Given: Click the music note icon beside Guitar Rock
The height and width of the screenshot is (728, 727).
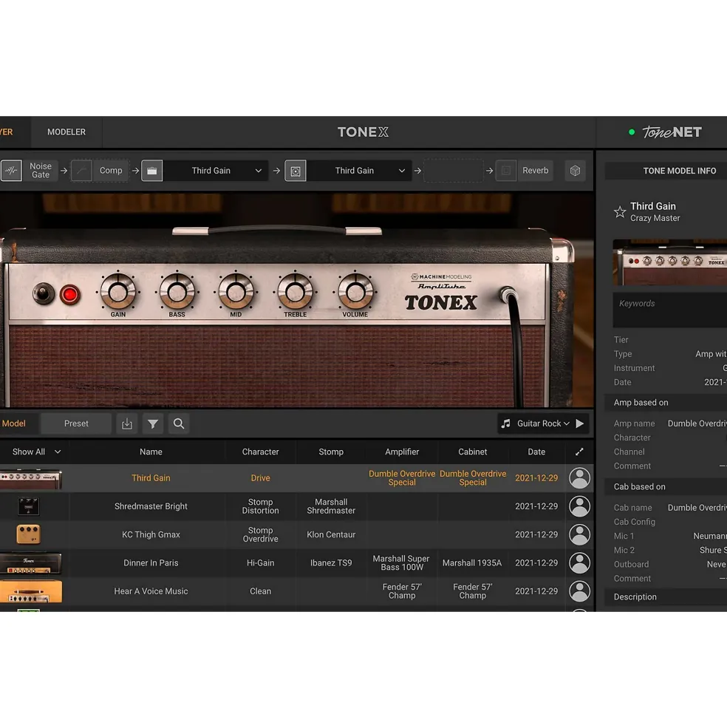Looking at the screenshot, I should tap(506, 423).
